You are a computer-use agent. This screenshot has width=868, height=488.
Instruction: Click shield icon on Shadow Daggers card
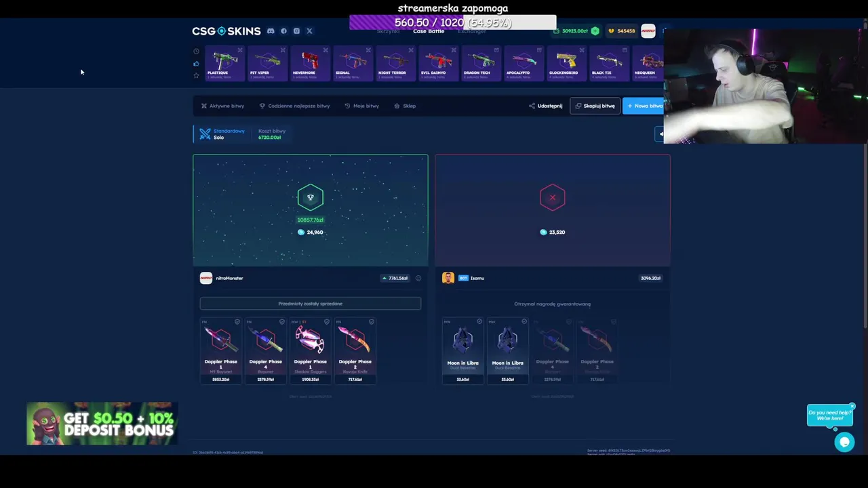[327, 322]
